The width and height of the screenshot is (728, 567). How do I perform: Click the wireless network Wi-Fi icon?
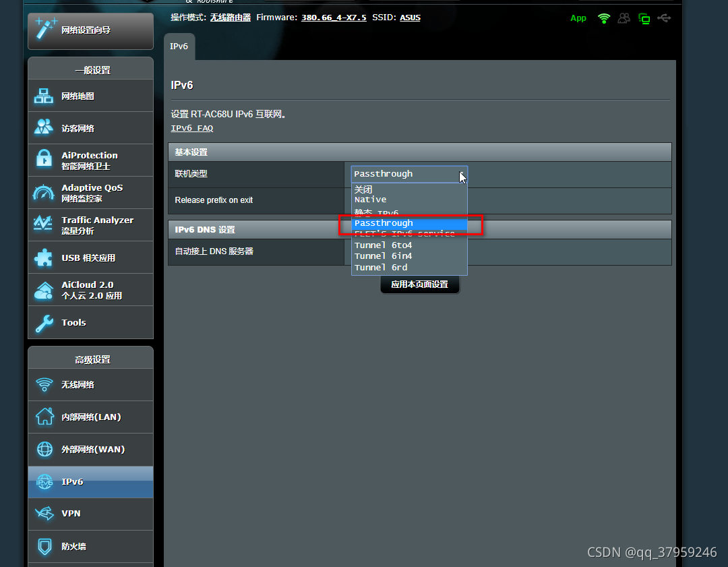click(x=44, y=384)
